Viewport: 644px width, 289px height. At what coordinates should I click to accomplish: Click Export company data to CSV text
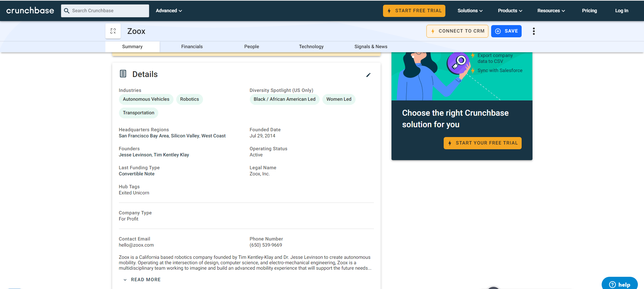pyautogui.click(x=495, y=58)
